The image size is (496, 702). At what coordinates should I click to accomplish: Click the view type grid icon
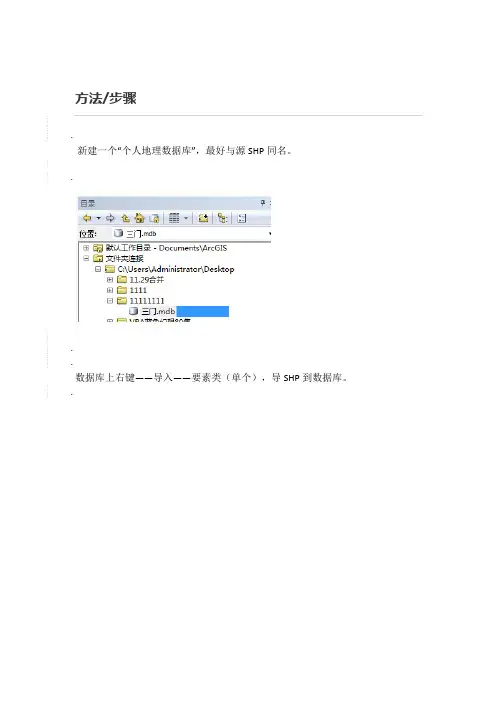[174, 218]
